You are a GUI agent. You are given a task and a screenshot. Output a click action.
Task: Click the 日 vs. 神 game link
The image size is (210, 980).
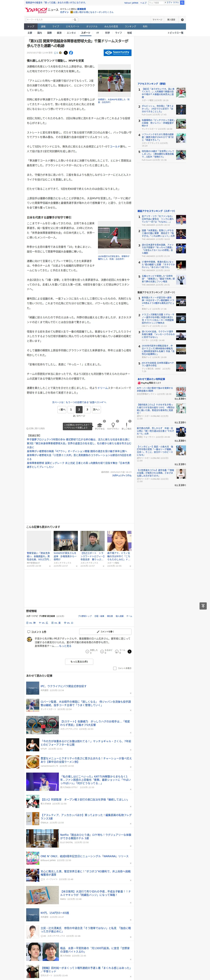(x=31, y=623)
